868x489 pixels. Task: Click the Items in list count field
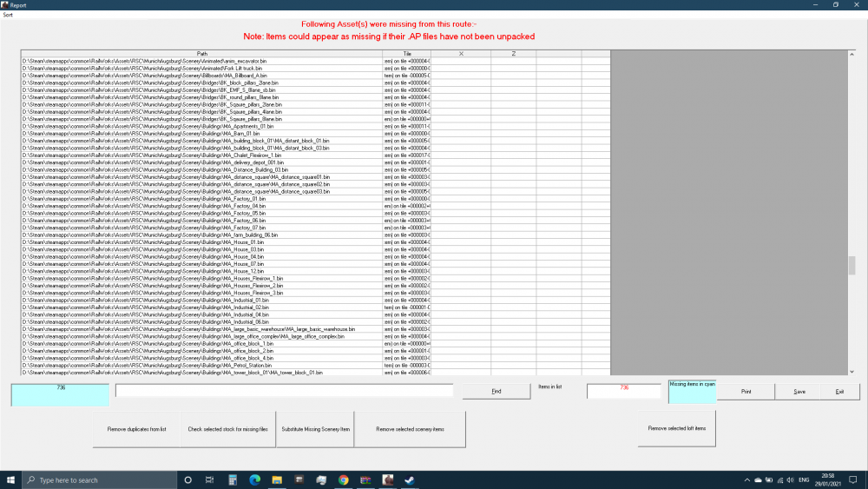[624, 391]
